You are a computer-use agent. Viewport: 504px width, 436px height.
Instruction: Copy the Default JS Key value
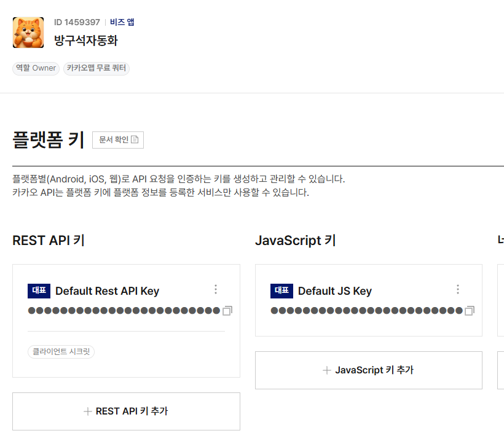[470, 311]
